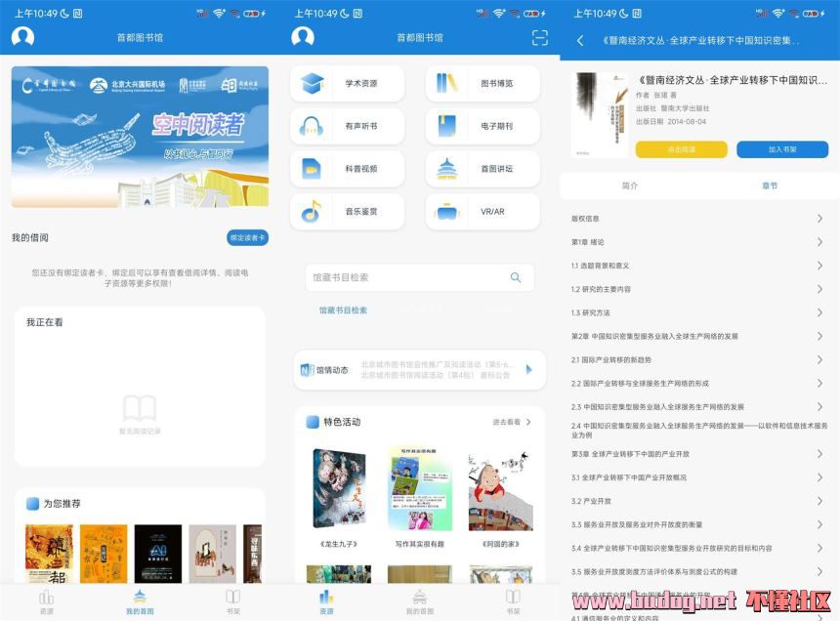Switch to 资源 tab on 我的首图 screen
The height and width of the screenshot is (621, 840).
tap(47, 601)
